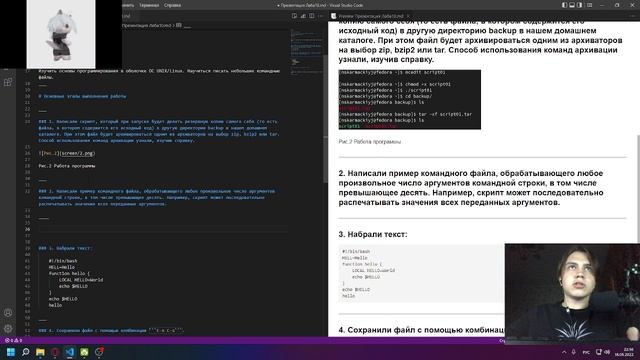
Task: Close the markdown preview tab
Action: (x=408, y=16)
